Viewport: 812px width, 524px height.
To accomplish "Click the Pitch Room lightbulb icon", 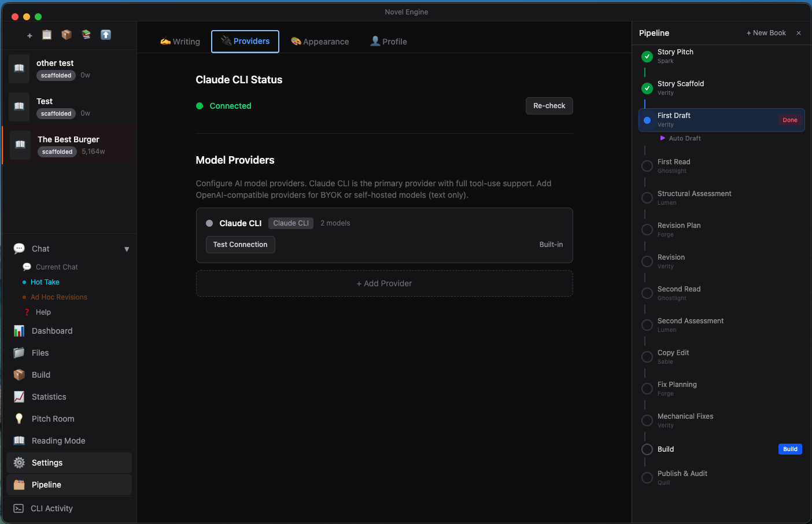I will (x=19, y=419).
